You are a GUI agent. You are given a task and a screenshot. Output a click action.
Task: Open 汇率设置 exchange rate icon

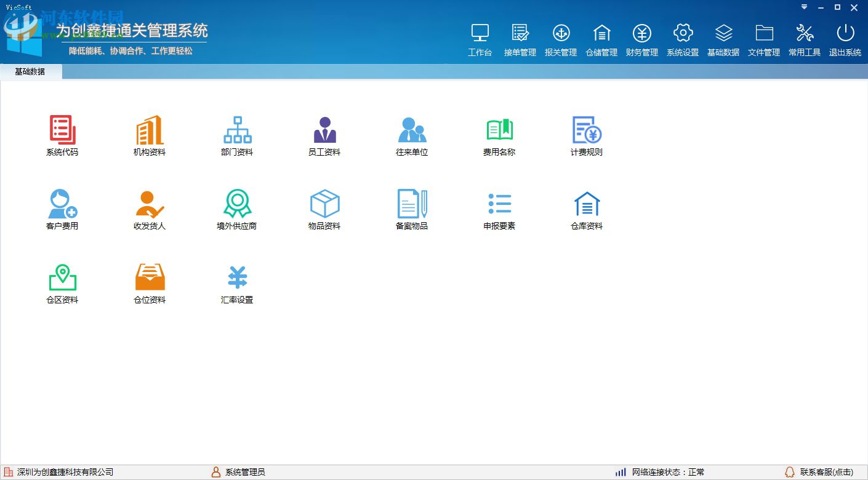(237, 278)
